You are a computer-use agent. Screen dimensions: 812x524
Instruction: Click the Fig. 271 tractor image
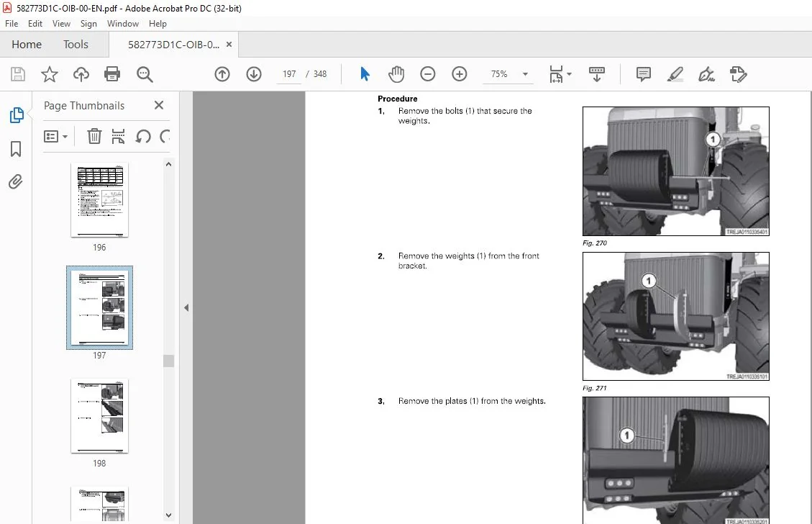[676, 317]
